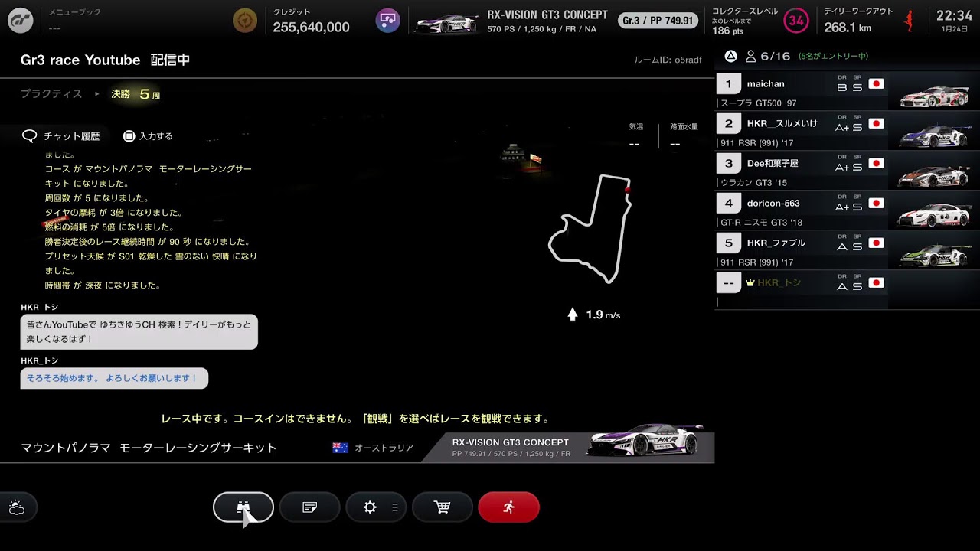Viewport: 980px width, 551px height.
Task: Open the collector level 34 circle
Action: click(796, 21)
